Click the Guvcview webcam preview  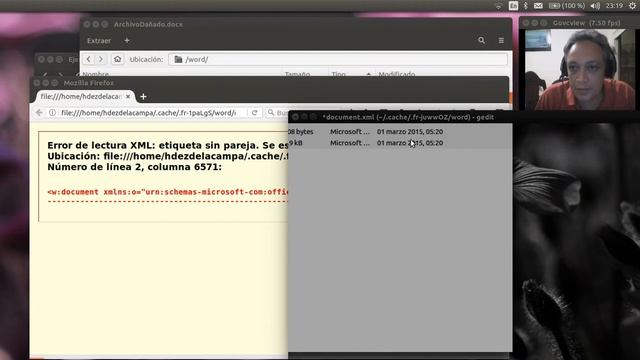pos(580,69)
